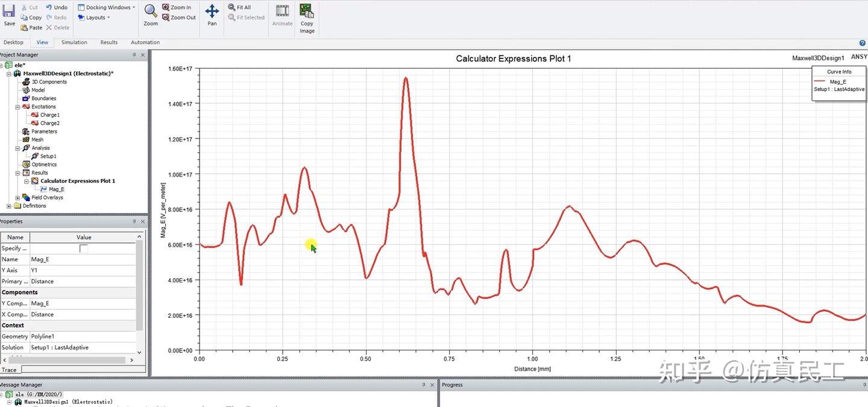Screen dimensions: 868x407
Task: Close the Project Manager panel
Action: pyautogui.click(x=143, y=55)
